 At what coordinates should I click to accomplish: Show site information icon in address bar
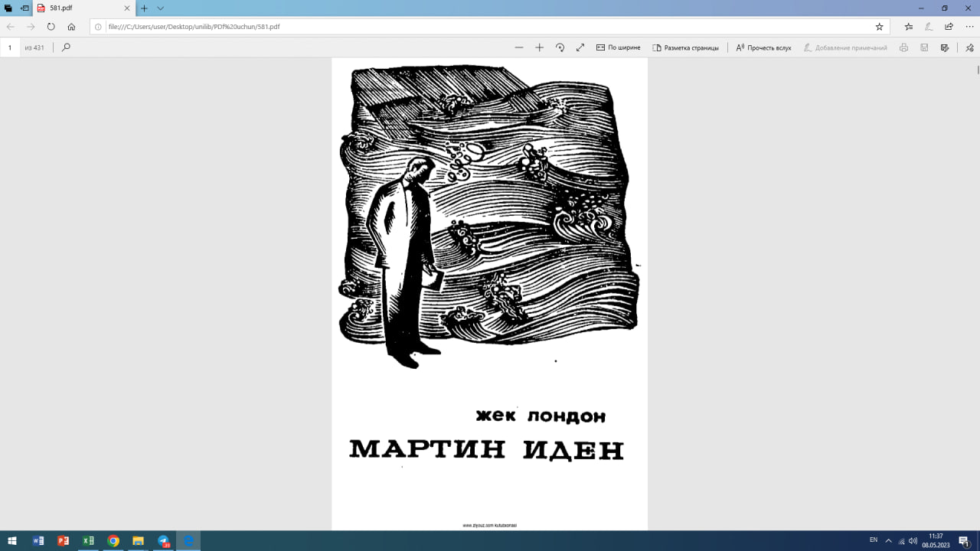98,26
